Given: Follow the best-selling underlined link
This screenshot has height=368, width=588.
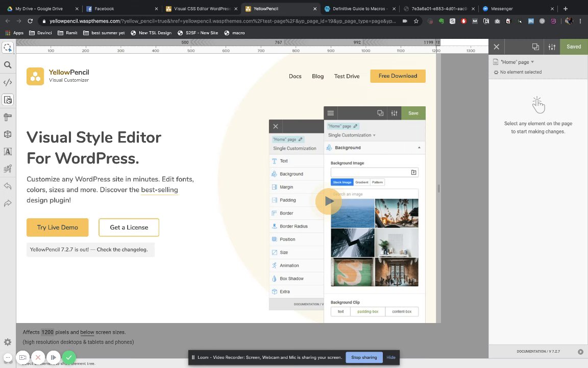Looking at the screenshot, I should pos(159,190).
